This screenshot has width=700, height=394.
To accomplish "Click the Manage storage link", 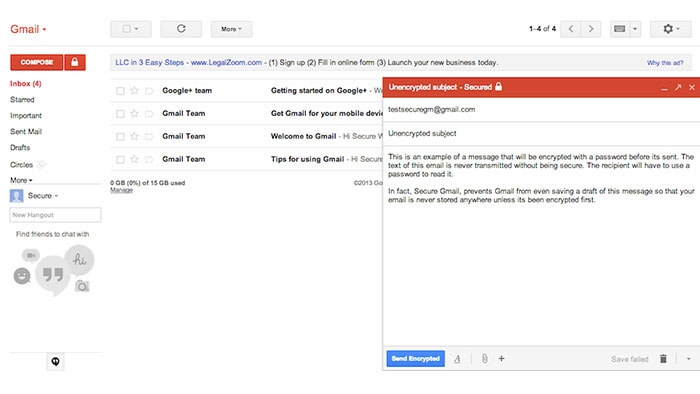I will (x=121, y=190).
